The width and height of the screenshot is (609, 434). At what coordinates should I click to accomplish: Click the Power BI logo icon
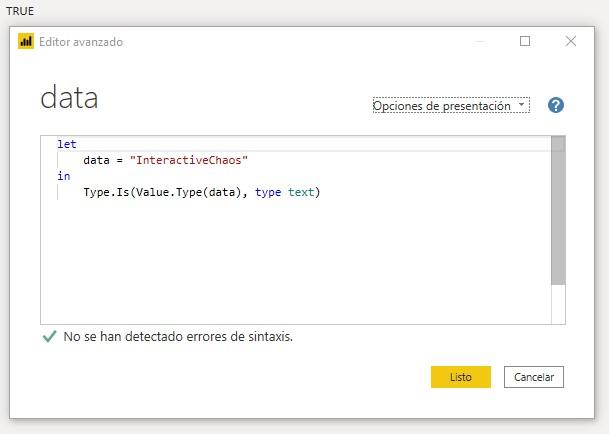pyautogui.click(x=27, y=42)
